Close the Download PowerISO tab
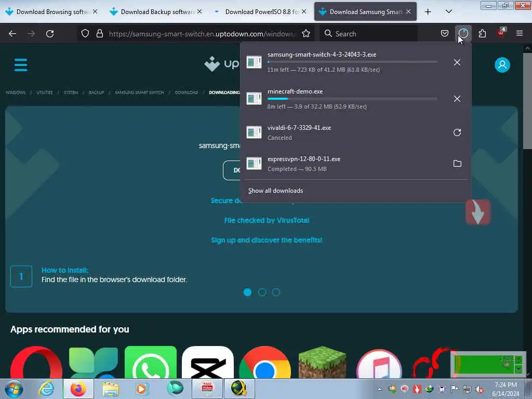532x399 pixels. click(x=303, y=11)
